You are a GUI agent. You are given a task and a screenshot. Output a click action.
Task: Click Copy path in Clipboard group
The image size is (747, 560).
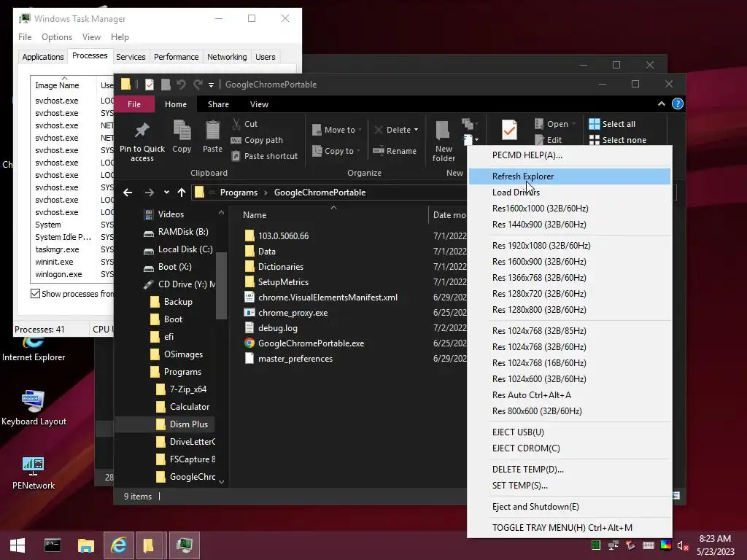coord(257,140)
